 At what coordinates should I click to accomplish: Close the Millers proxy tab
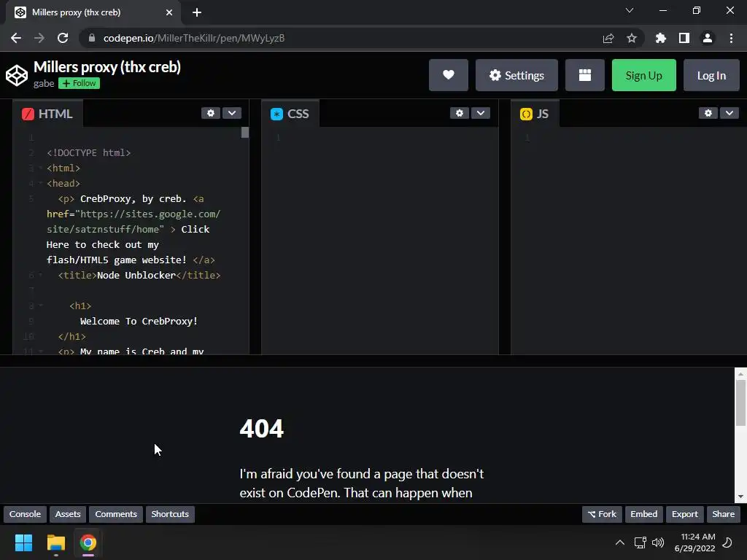169,12
